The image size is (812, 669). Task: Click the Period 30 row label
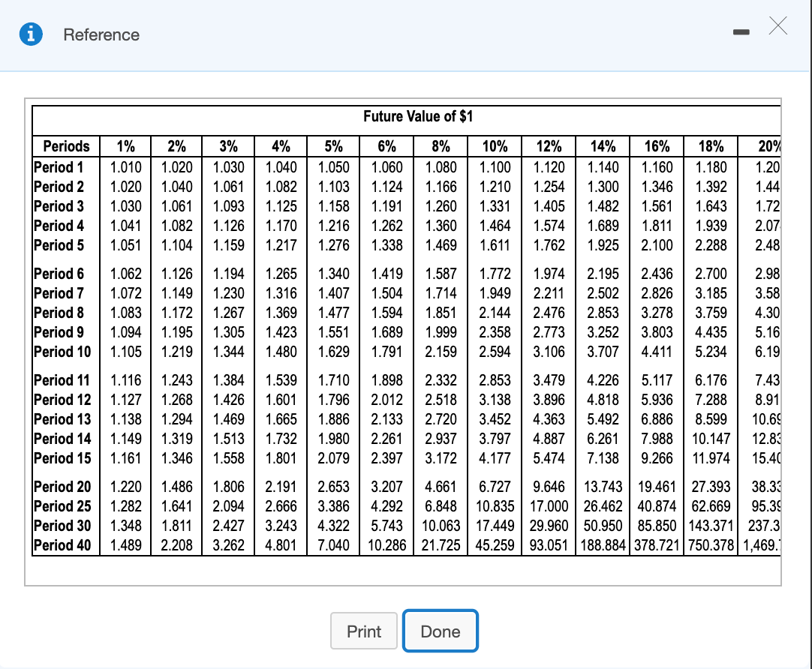62,526
